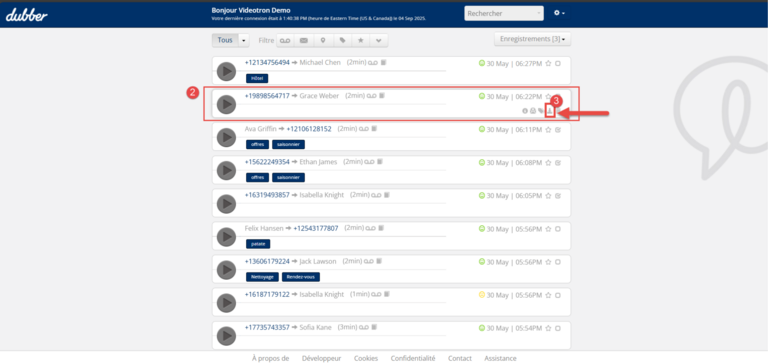Play the Grace Weber recording
The height and width of the screenshot is (364, 768).
(226, 104)
